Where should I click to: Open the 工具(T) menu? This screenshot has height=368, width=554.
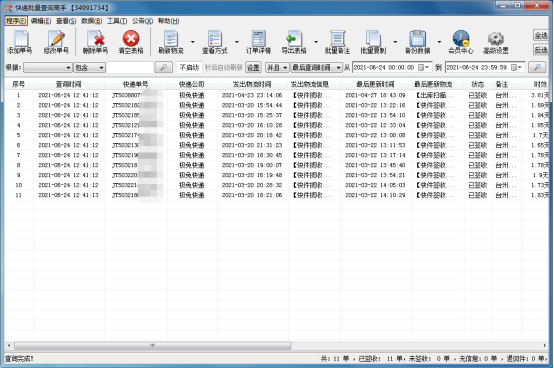117,21
